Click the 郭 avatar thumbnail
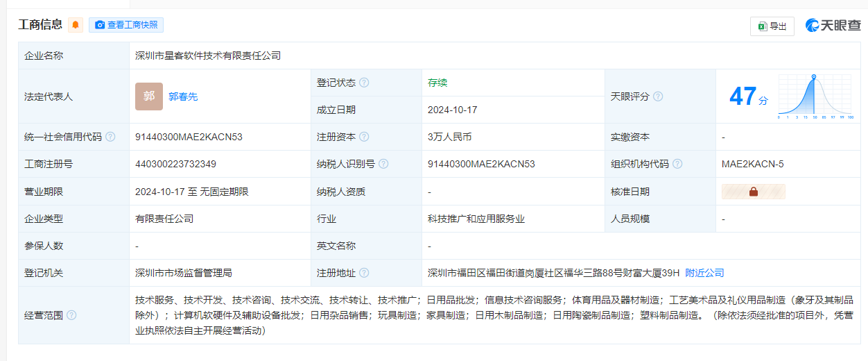The image size is (868, 361). tap(149, 96)
